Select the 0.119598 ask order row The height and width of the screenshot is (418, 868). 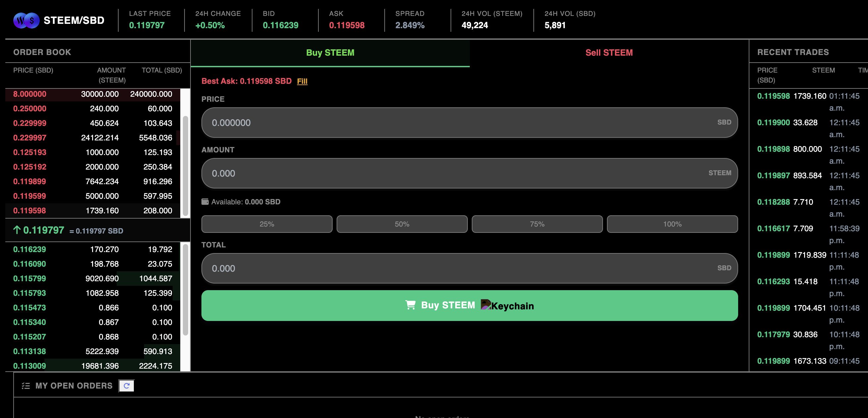click(x=93, y=211)
